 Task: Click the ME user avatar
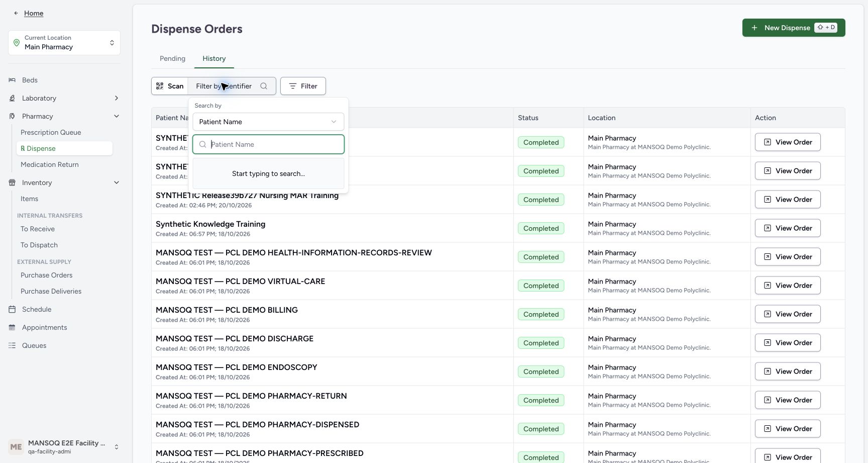pyautogui.click(x=16, y=446)
